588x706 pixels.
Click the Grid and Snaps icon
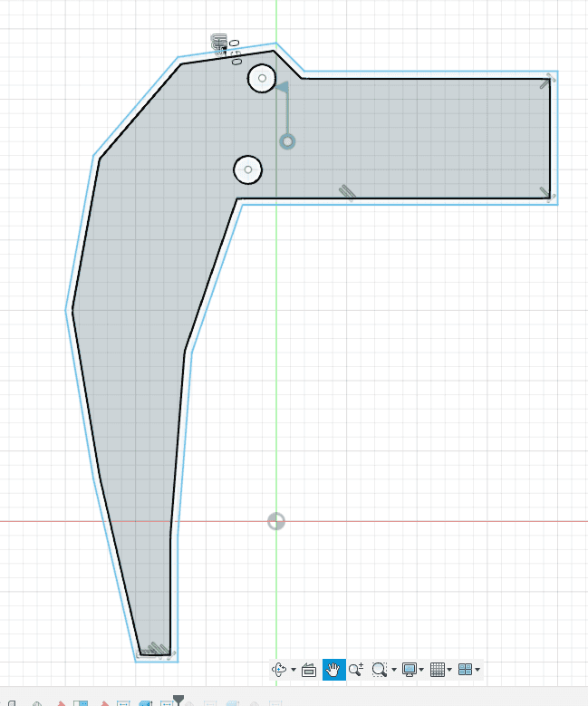438,670
